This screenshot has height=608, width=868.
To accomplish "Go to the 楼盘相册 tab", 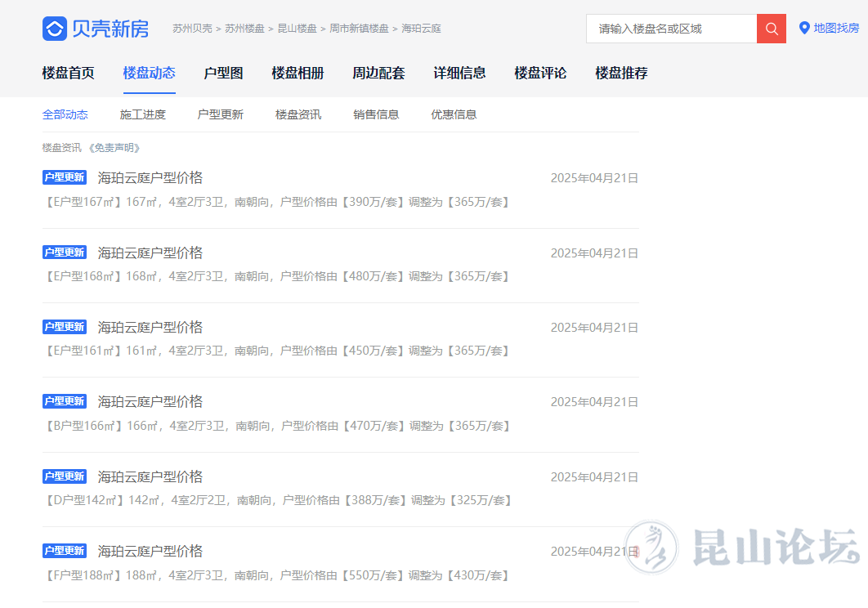I will 298,73.
